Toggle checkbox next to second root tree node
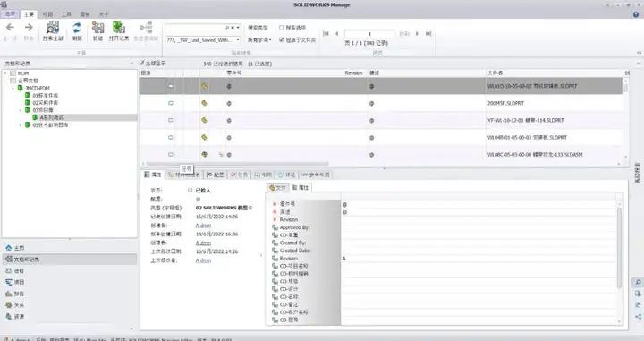 tap(13, 81)
